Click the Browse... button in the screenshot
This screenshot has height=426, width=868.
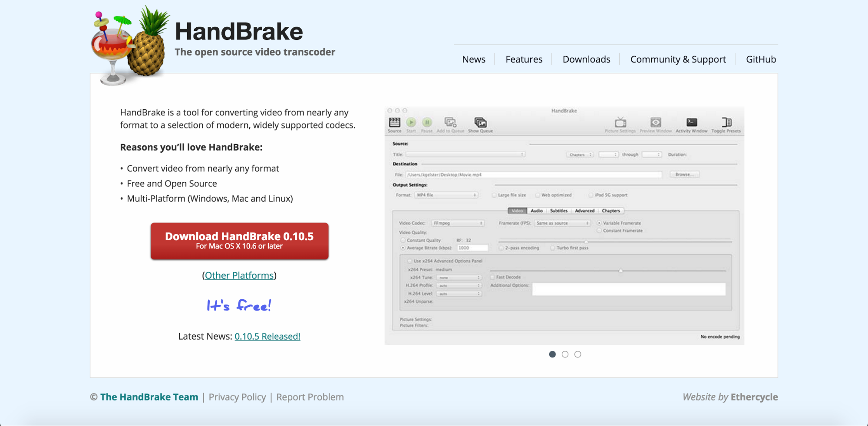pyautogui.click(x=684, y=174)
